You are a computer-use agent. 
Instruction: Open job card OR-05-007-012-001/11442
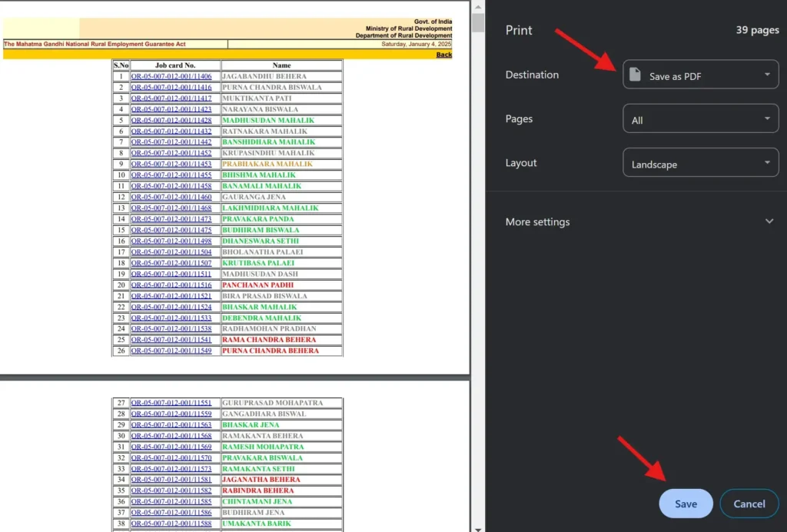tap(171, 142)
